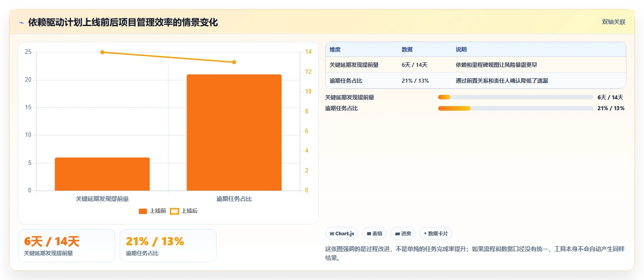Click left y-axis tick 25
Screen dimensions: 644x280
tap(28, 52)
